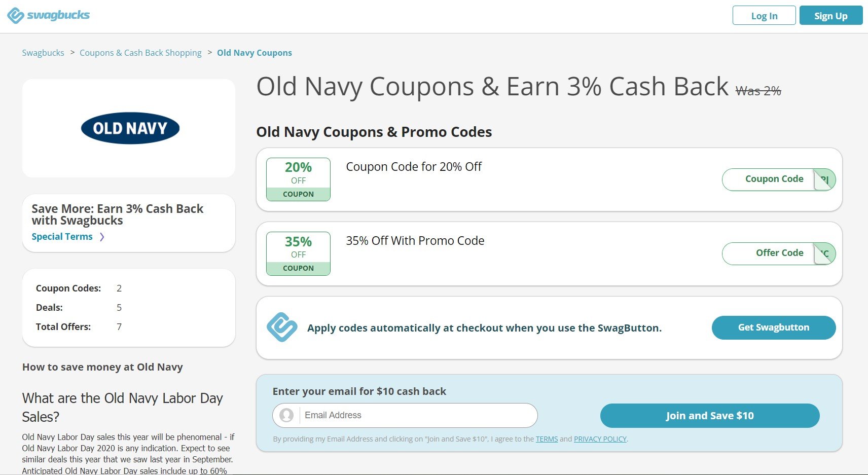Click the 20% OFF coupon badge
868x475 pixels.
click(x=298, y=179)
